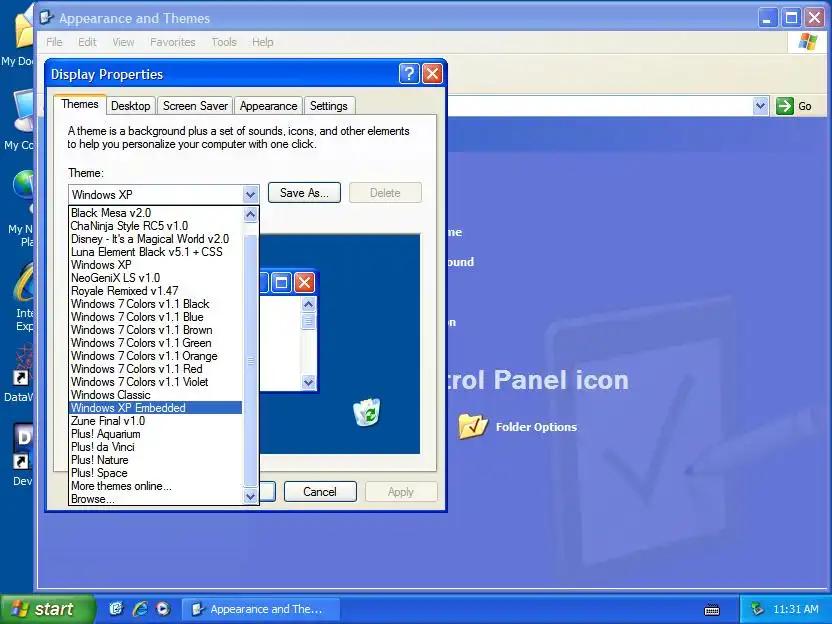Image resolution: width=832 pixels, height=624 pixels.
Task: Click the Display Properties help question-mark icon
Action: click(409, 74)
